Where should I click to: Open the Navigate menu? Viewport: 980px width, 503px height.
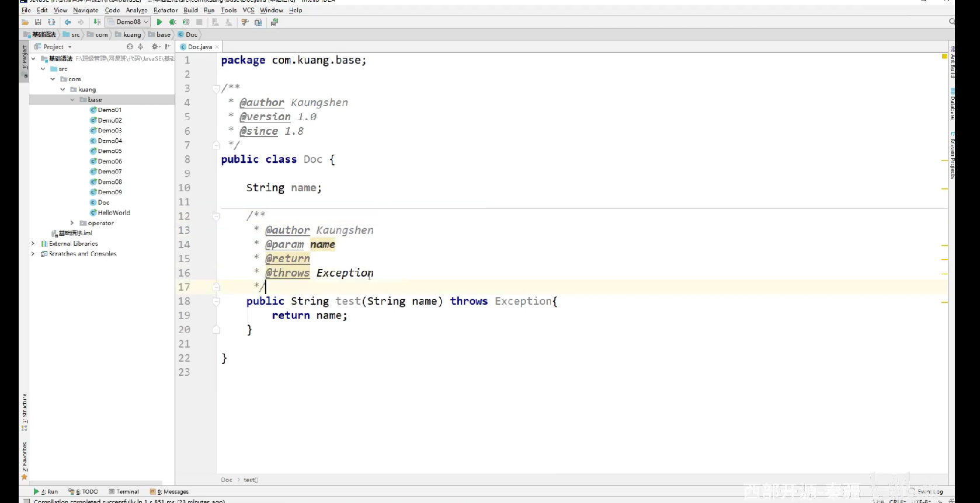86,10
